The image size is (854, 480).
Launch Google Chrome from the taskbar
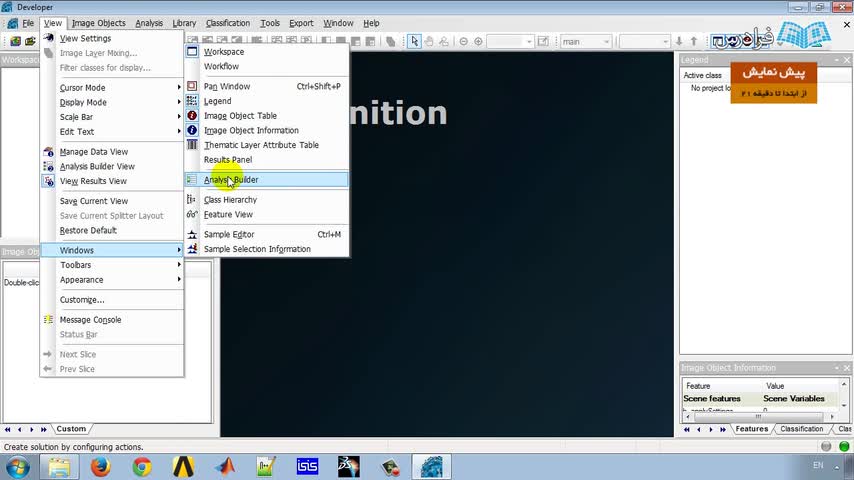coord(142,466)
